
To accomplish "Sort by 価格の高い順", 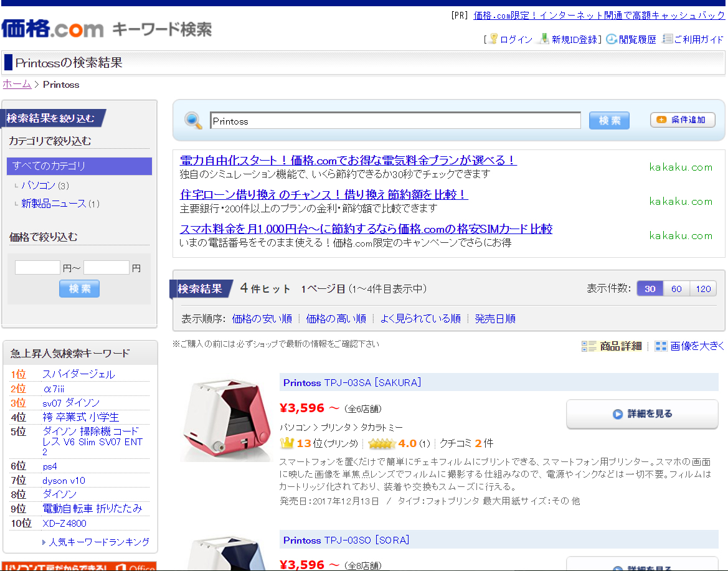I will click(x=336, y=318).
